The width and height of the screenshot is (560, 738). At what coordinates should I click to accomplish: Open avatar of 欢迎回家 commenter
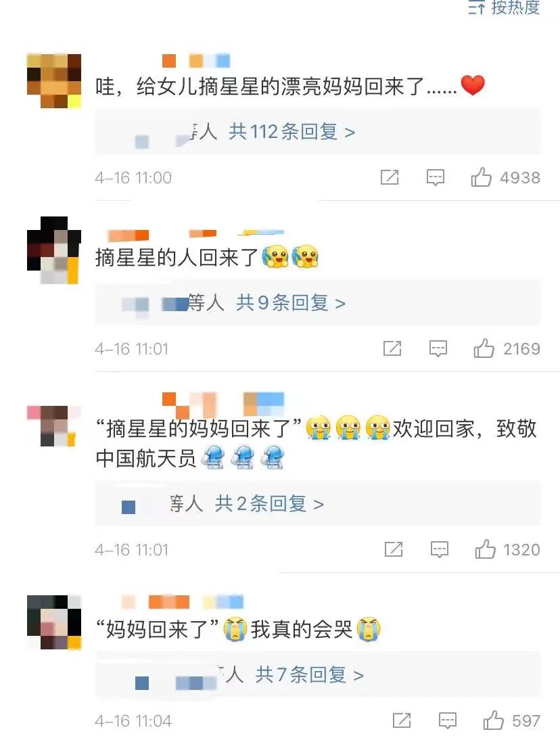tap(52, 426)
